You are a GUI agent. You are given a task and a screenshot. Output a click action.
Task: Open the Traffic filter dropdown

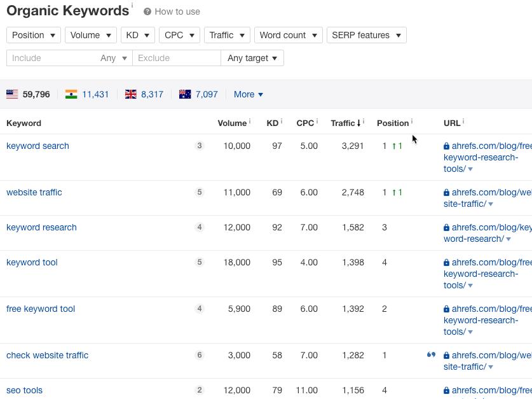pyautogui.click(x=227, y=35)
